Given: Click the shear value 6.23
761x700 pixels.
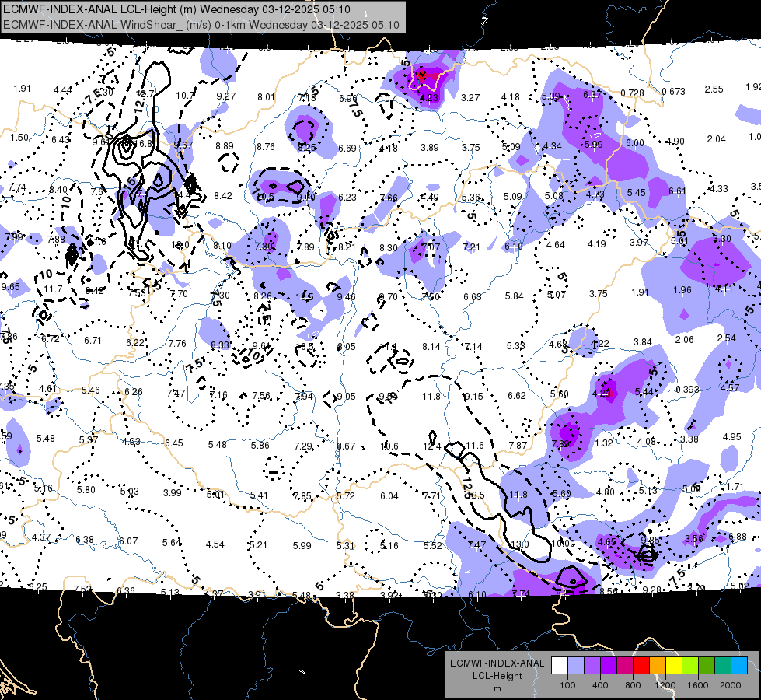Looking at the screenshot, I should click(x=347, y=198).
